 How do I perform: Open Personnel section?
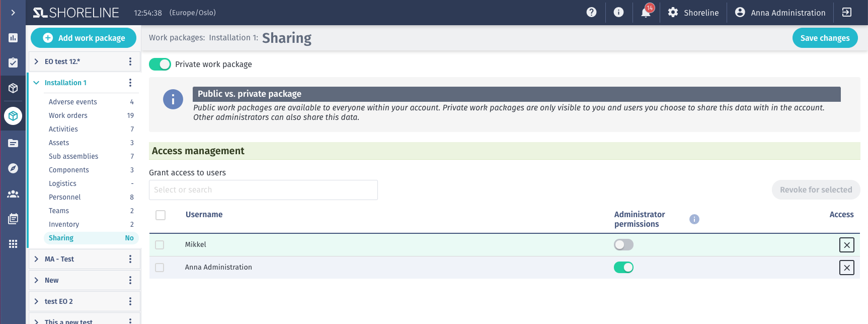[x=91, y=197]
